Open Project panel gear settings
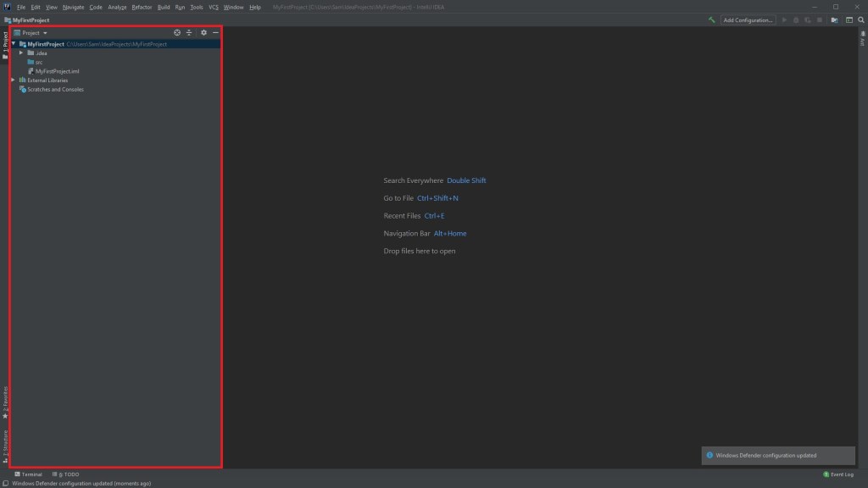 203,33
